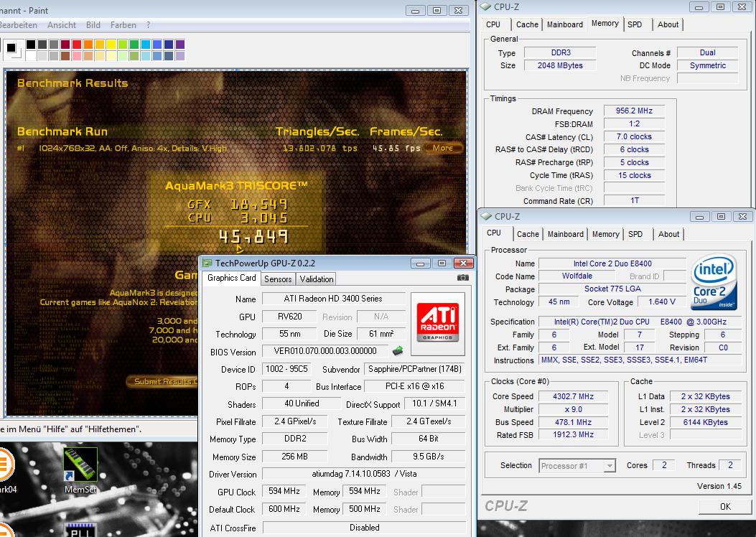Pick the brown swatch in Paint palette
Screen dimensions: 756x537
pos(65,56)
